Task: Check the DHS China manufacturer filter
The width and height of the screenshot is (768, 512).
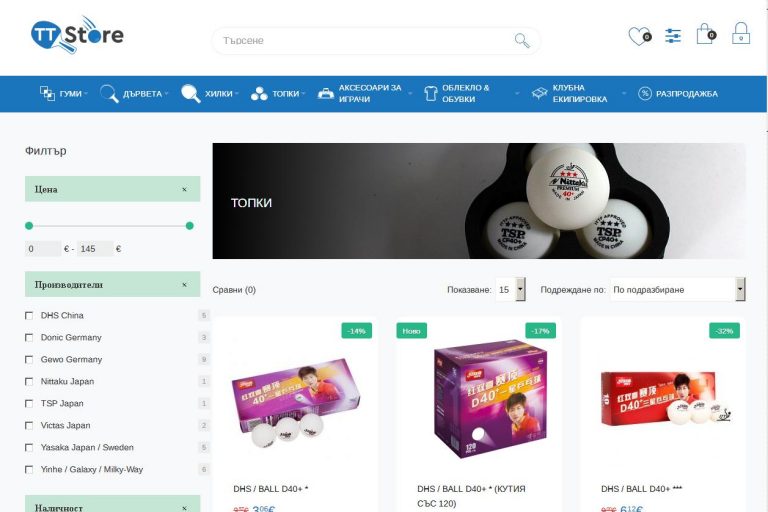Action: [x=29, y=316]
